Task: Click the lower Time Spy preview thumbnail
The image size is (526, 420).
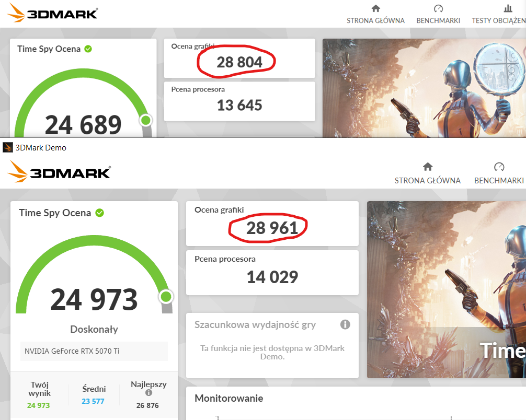Action: click(447, 289)
